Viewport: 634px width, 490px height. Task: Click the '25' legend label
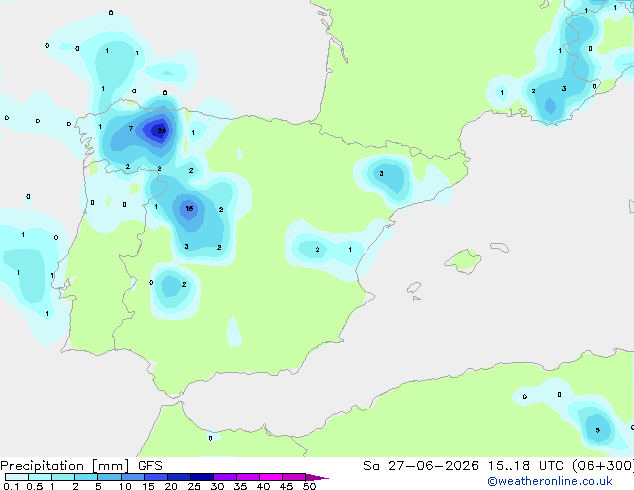click(x=194, y=486)
